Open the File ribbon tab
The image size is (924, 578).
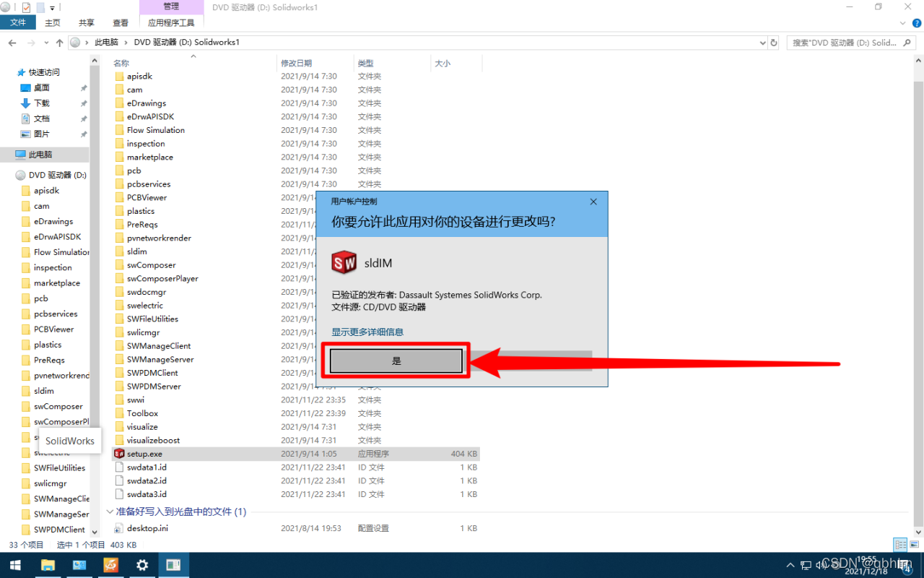pos(18,22)
